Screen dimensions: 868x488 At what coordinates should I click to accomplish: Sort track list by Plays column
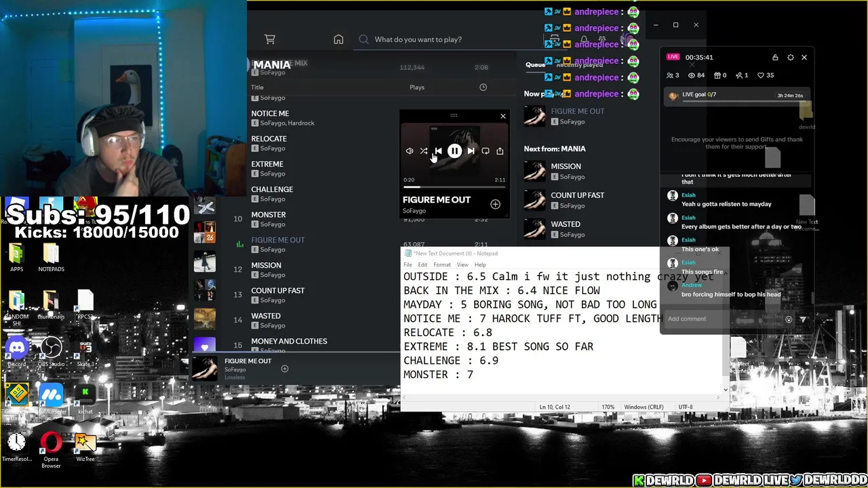pos(417,87)
